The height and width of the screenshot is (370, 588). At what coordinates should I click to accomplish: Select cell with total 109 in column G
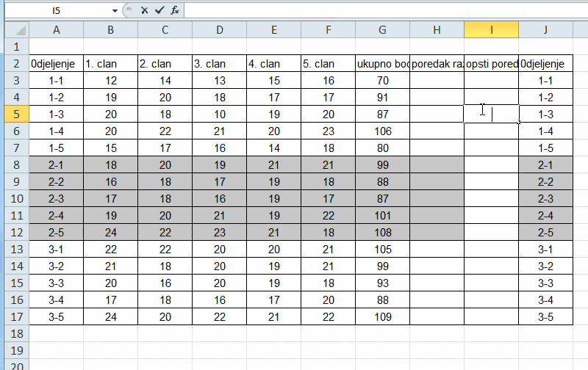382,317
